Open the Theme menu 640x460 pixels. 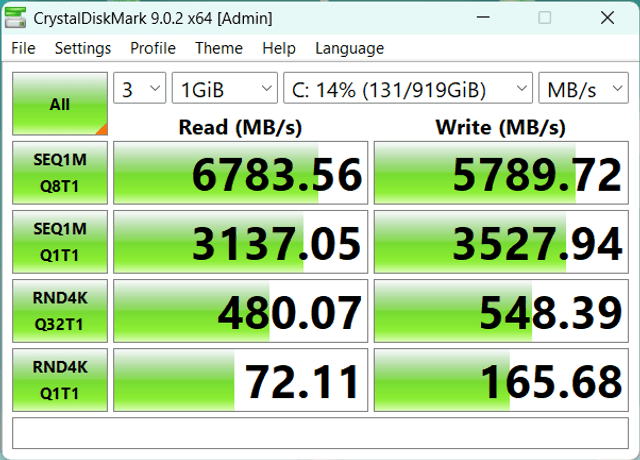click(219, 48)
